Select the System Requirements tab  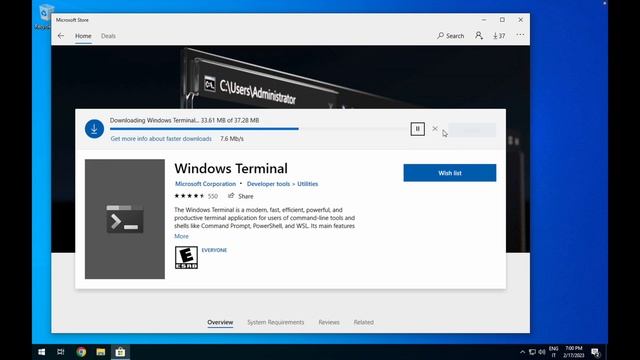coord(276,322)
